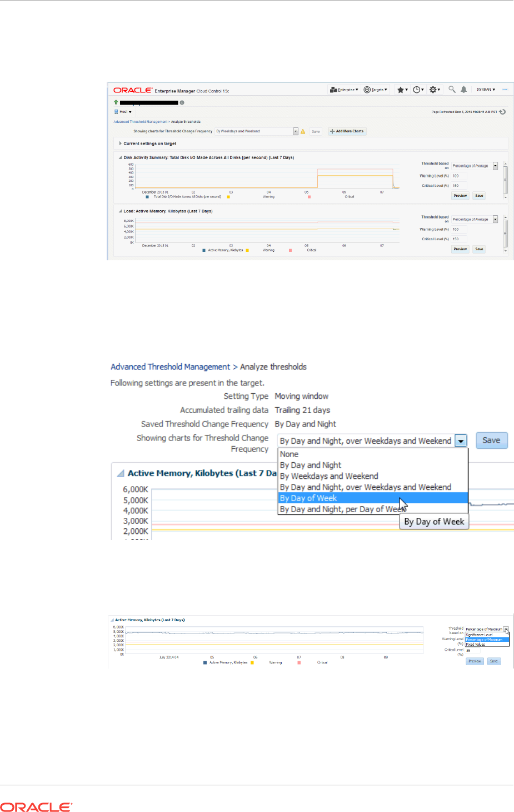Select By Day and Night, over Weekdays and Weekend option
Viewport: 514px width, 812px height.
pos(373,487)
